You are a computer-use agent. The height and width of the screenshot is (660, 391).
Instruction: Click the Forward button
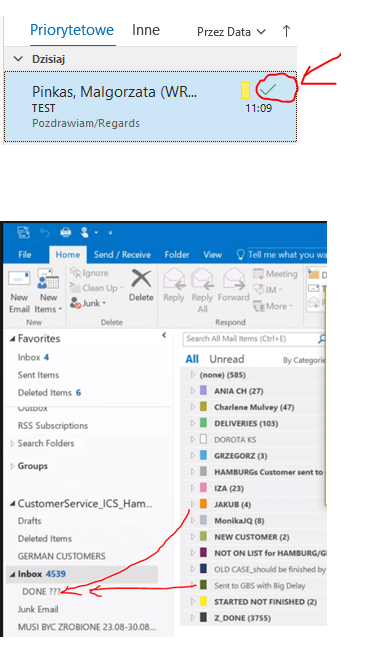tap(234, 286)
